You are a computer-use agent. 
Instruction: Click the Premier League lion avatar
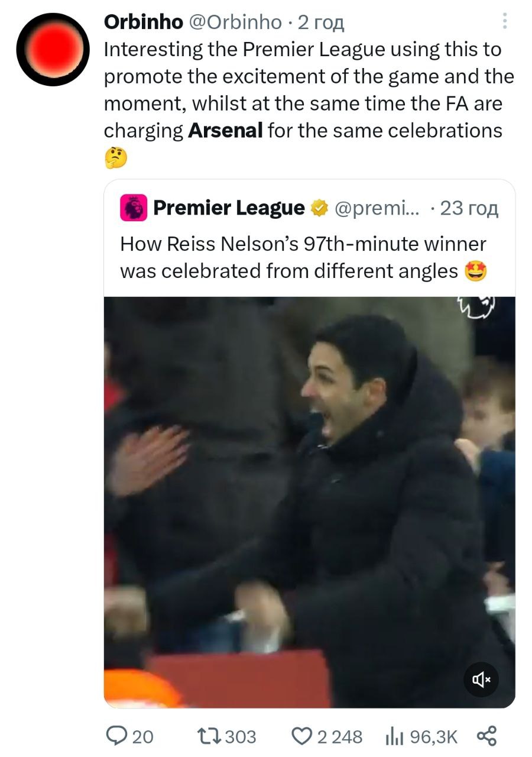134,208
